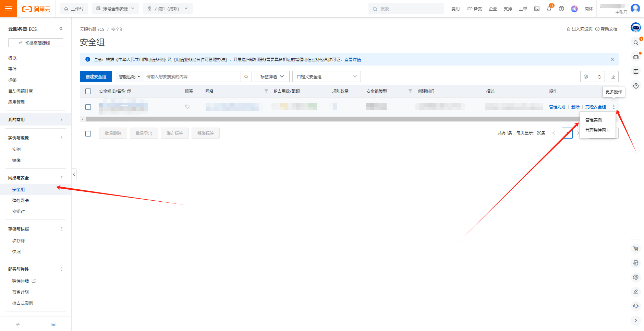Open the 管理规则 link
The image size is (644, 331).
pos(557,107)
